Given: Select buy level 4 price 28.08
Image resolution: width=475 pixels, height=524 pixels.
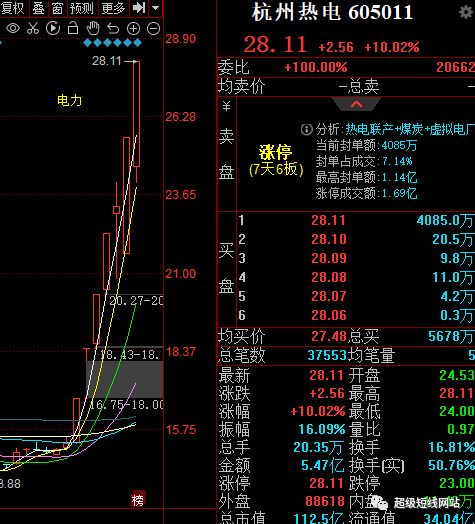Looking at the screenshot, I should pyautogui.click(x=329, y=277).
